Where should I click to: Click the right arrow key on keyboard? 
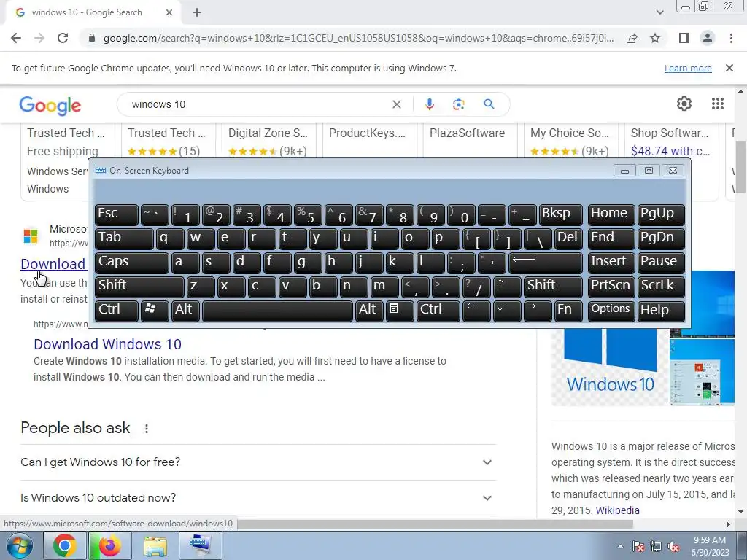point(538,311)
